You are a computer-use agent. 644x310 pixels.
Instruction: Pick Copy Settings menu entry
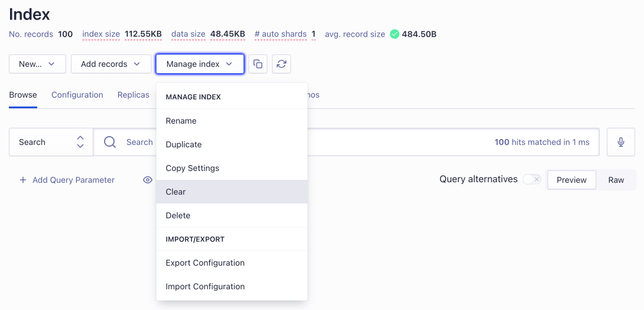point(232,168)
